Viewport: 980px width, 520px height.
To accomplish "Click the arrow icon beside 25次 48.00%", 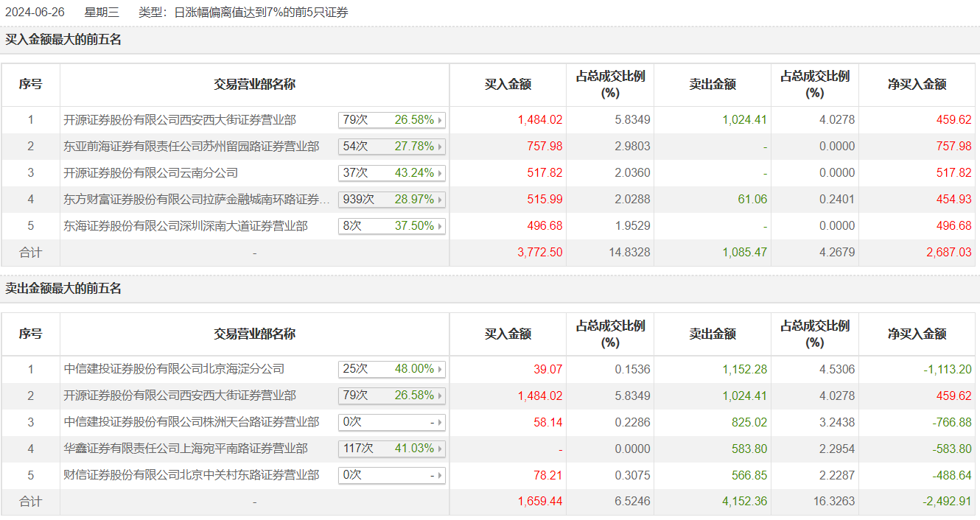I will [x=440, y=369].
